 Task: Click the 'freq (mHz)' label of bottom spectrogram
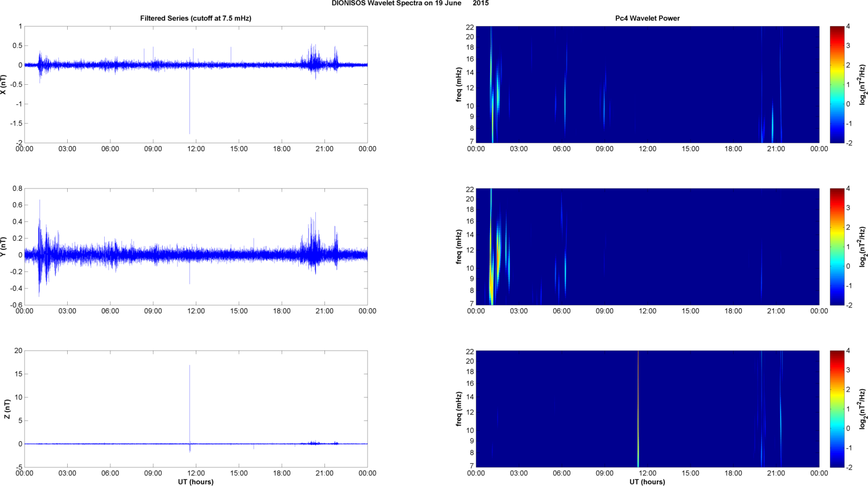click(459, 409)
